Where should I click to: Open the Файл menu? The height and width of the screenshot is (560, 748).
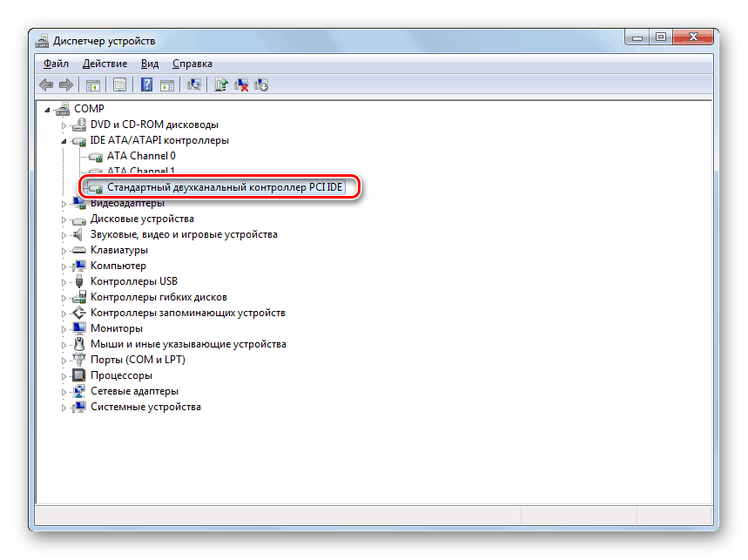tap(55, 63)
